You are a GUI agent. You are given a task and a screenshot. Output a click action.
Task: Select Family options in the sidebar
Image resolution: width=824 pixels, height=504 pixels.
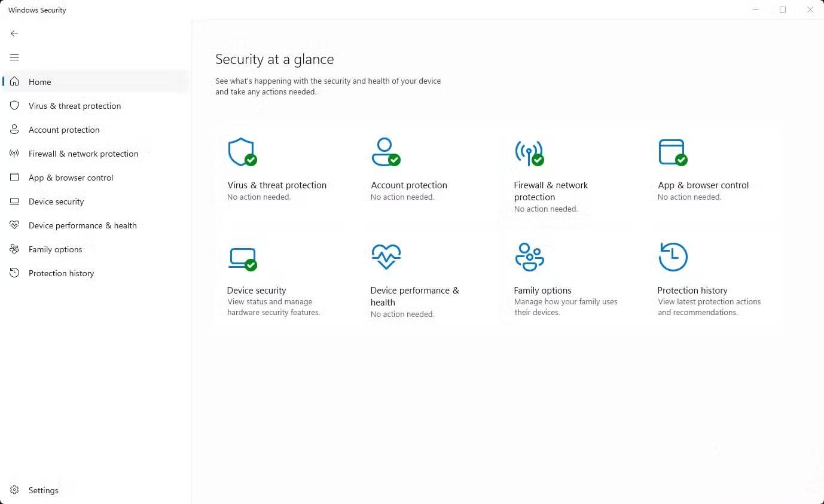click(96, 249)
